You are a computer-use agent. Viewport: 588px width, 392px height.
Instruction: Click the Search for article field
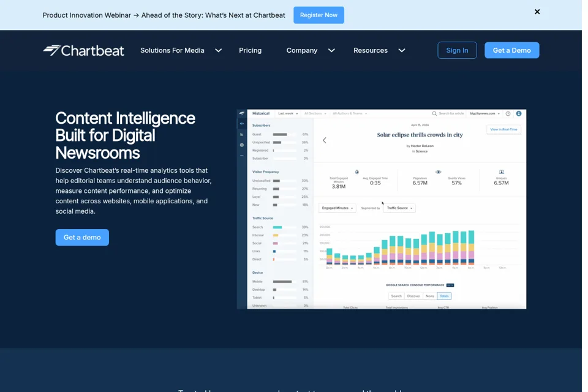point(451,113)
